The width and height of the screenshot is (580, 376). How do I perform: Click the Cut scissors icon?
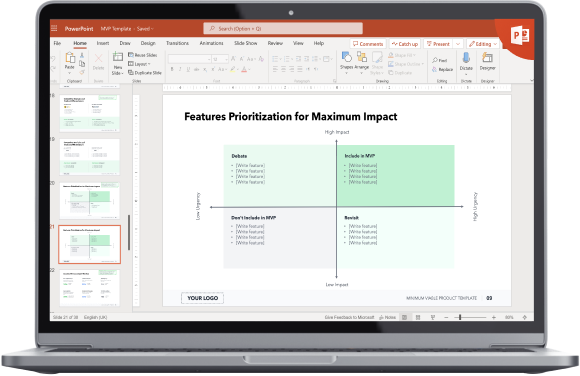tap(82, 55)
